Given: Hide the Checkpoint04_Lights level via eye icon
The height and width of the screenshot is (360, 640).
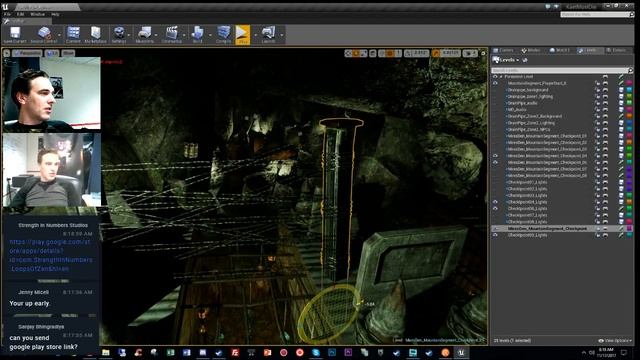Looking at the screenshot, I should [x=495, y=202].
